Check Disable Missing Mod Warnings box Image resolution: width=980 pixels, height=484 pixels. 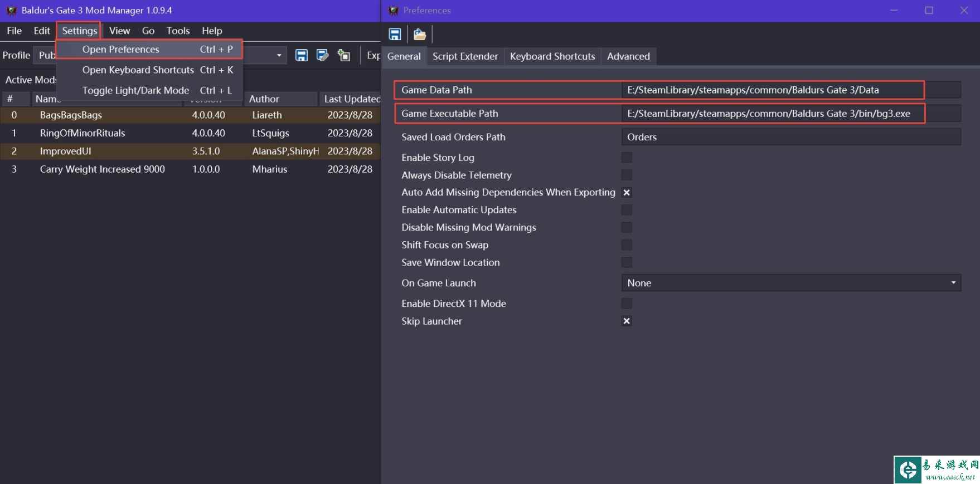pos(627,227)
